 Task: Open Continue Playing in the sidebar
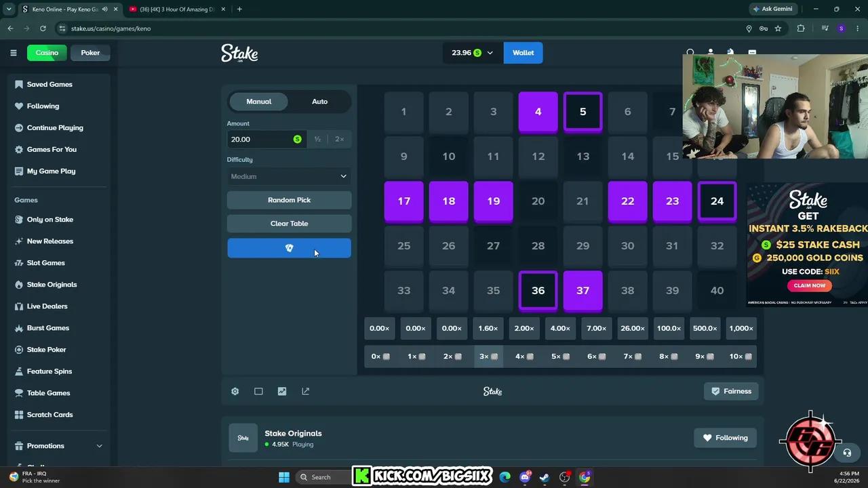coord(55,127)
